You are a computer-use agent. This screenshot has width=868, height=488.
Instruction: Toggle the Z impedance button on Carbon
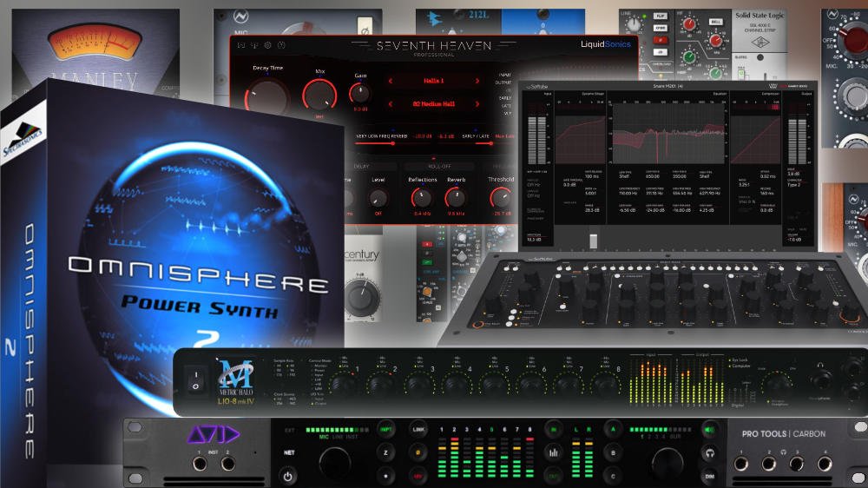coord(386,452)
